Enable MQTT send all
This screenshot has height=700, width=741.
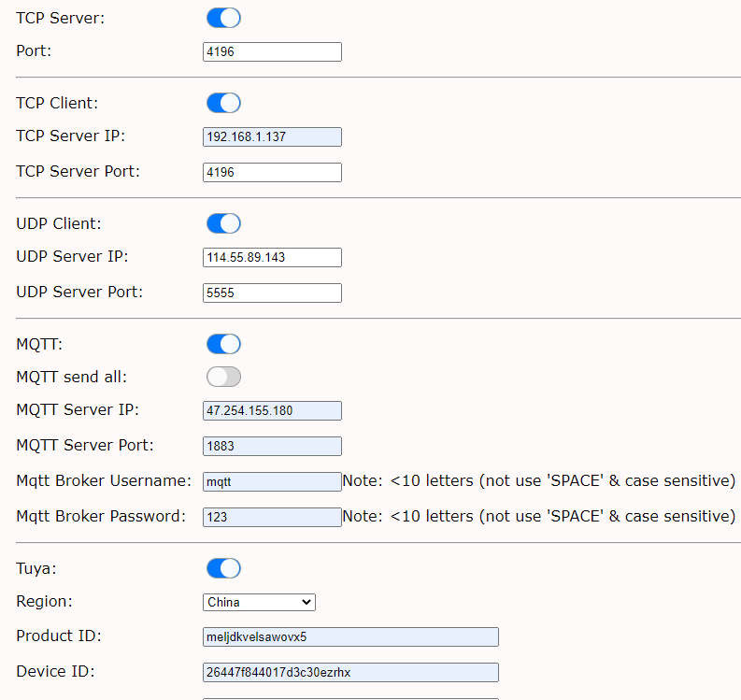223,377
